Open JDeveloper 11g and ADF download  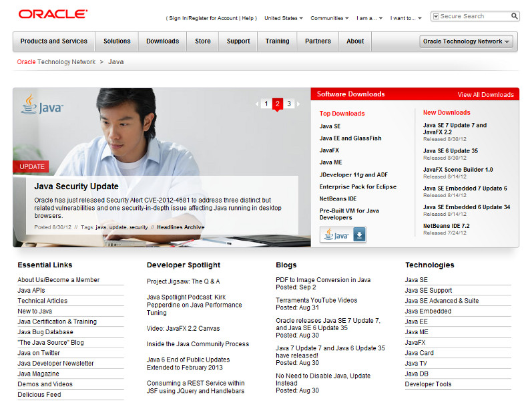coord(353,174)
